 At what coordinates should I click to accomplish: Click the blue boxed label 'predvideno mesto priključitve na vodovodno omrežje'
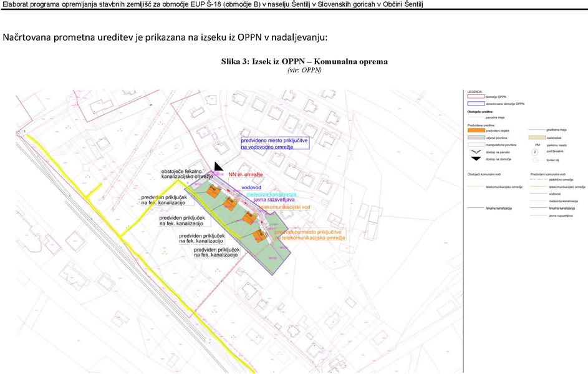275,144
